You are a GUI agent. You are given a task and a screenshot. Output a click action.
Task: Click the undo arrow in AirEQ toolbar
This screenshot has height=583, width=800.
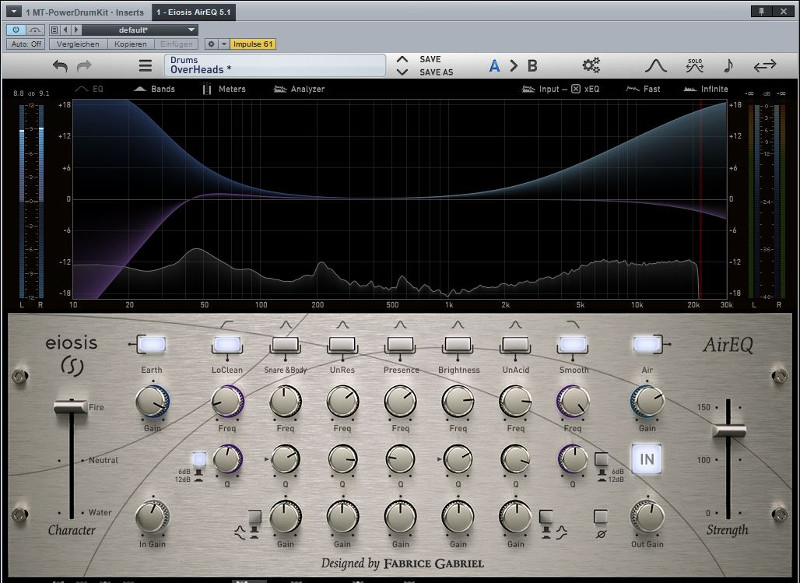pyautogui.click(x=60, y=66)
